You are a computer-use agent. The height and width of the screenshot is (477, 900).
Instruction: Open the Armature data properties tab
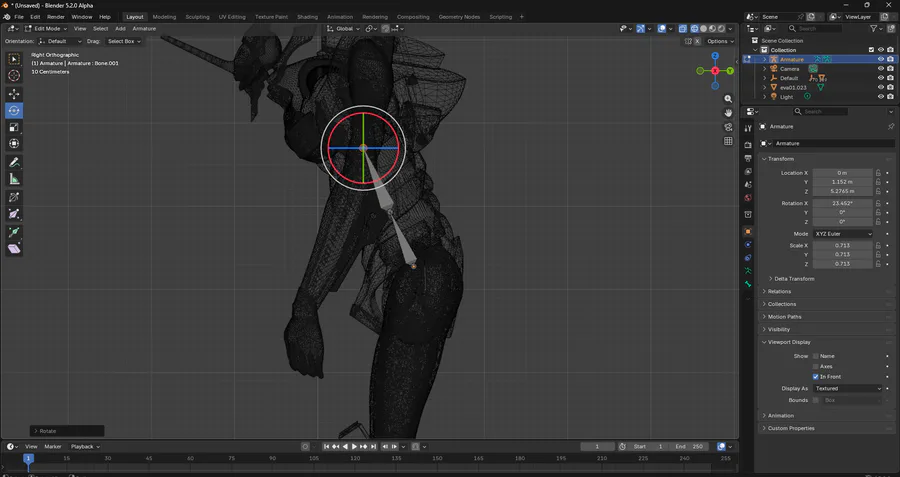click(748, 271)
